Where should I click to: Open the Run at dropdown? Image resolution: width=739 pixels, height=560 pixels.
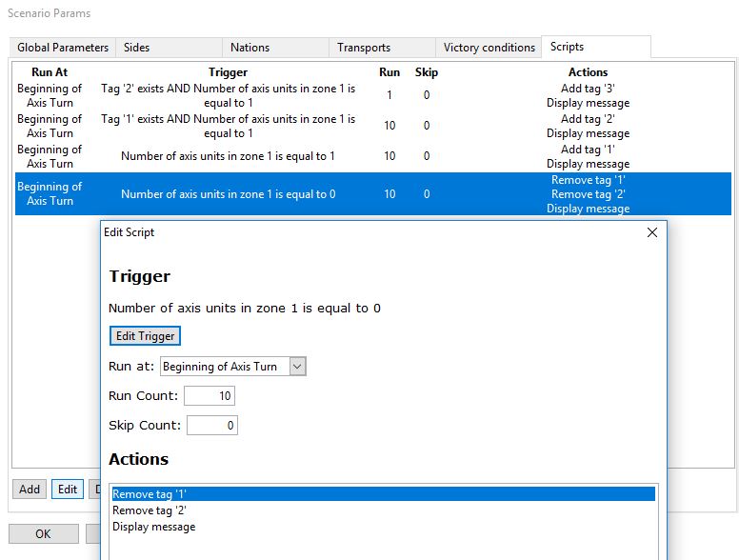(x=297, y=367)
